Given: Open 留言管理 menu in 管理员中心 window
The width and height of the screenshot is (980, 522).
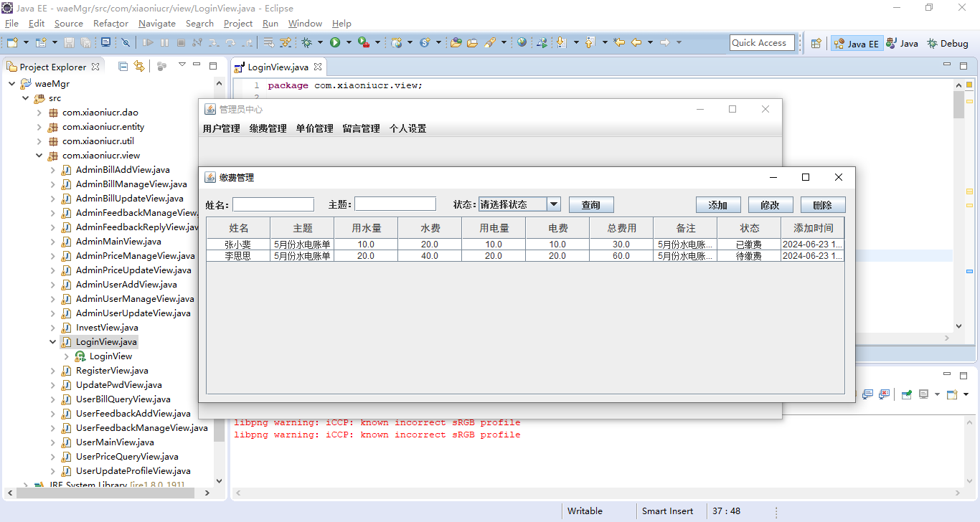Looking at the screenshot, I should [361, 129].
